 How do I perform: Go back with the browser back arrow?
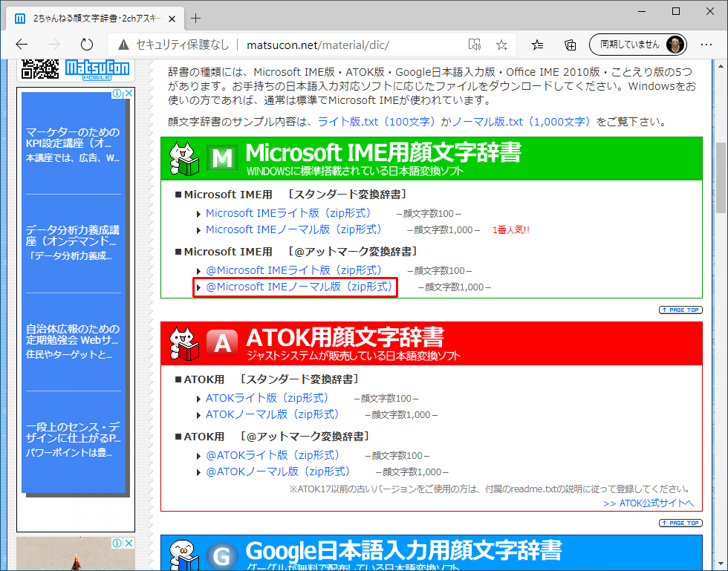[x=22, y=45]
